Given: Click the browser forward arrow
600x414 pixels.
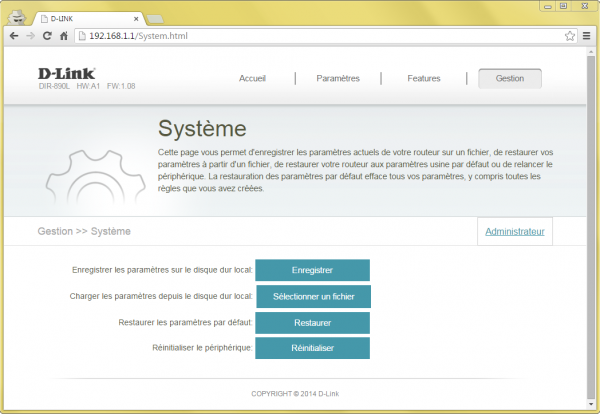Looking at the screenshot, I should [x=30, y=36].
